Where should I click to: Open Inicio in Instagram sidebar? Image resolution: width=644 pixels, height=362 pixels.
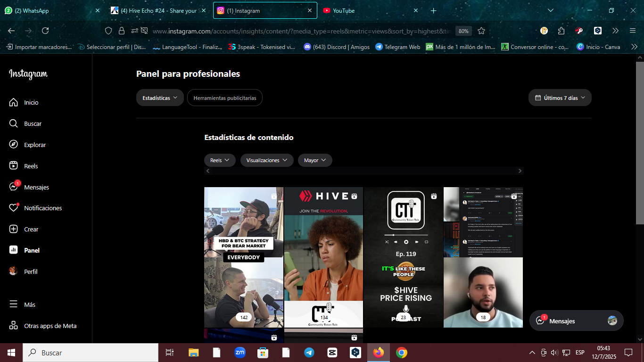(24, 102)
